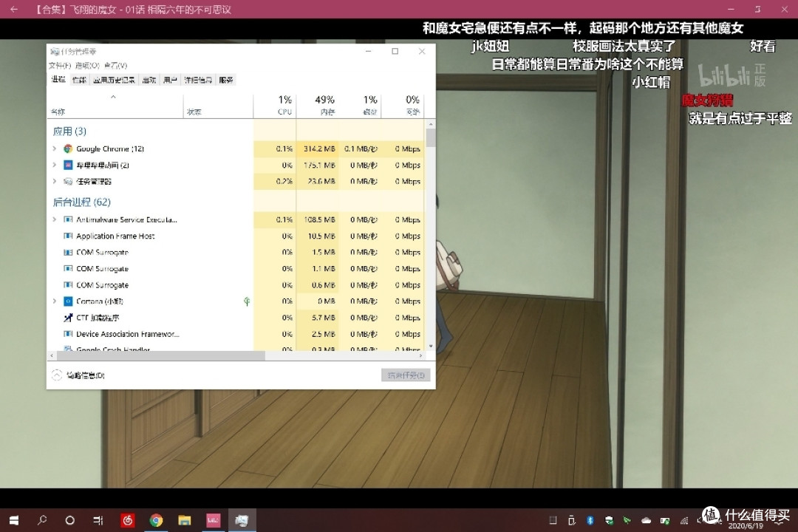Select the 进程 tab

pos(58,79)
